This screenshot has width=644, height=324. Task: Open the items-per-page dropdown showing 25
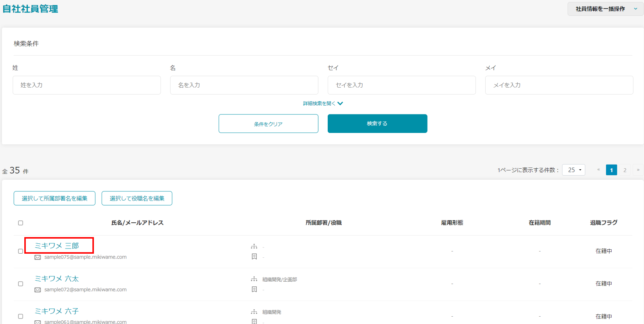pos(573,170)
